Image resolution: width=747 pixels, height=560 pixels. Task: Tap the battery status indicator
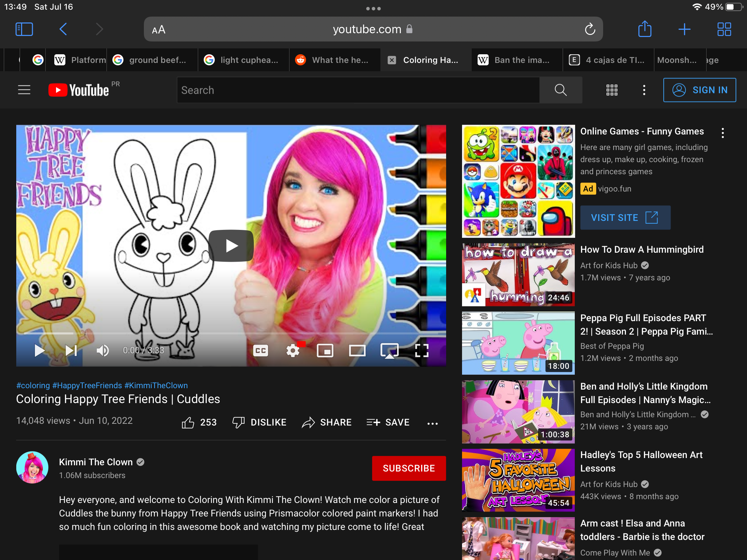734,7
